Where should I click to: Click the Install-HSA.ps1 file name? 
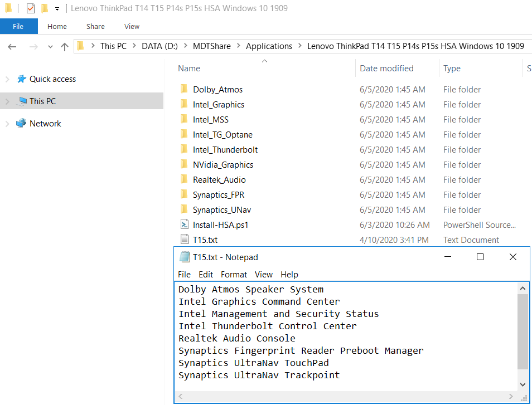point(220,225)
